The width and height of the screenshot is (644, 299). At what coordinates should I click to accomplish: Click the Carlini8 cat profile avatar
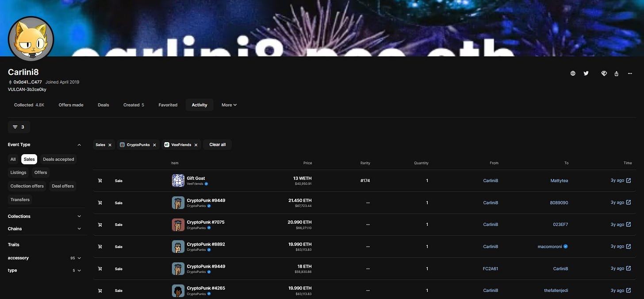coord(31,39)
